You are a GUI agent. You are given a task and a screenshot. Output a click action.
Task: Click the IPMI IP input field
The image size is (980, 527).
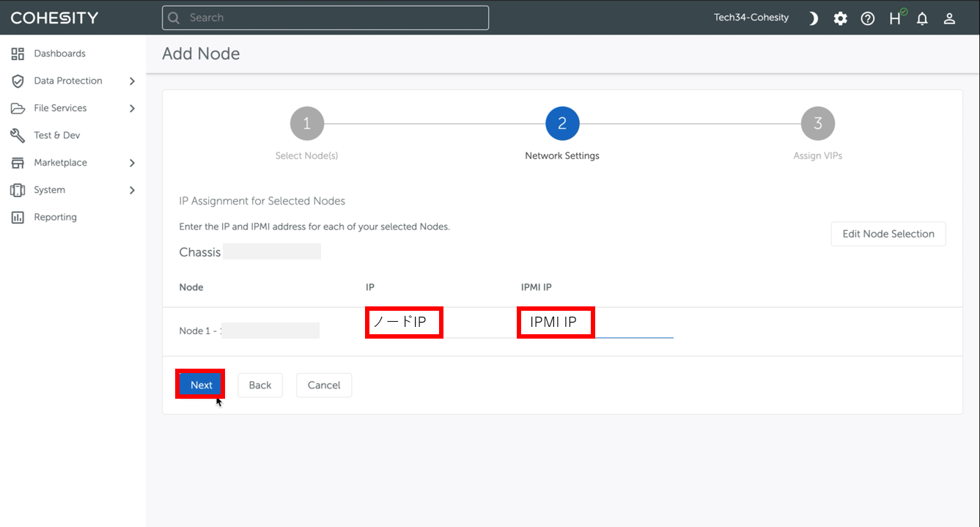pos(596,323)
